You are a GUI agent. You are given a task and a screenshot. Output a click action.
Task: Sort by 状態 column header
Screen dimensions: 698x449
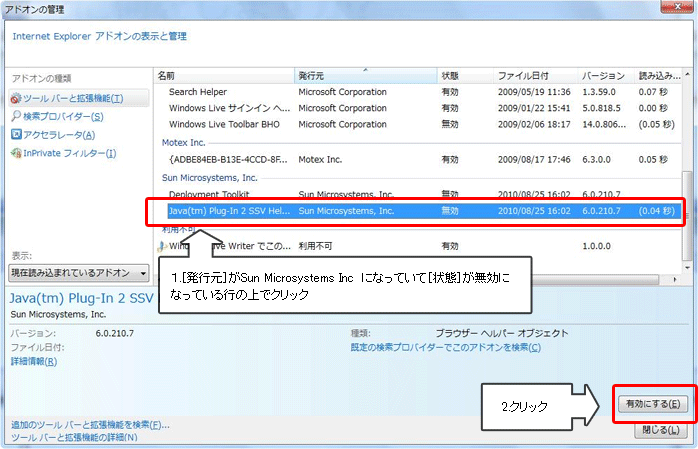click(465, 76)
